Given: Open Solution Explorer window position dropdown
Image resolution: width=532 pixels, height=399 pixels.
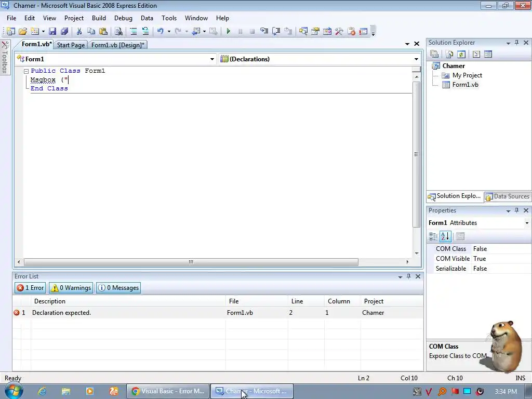Looking at the screenshot, I should tap(508, 43).
